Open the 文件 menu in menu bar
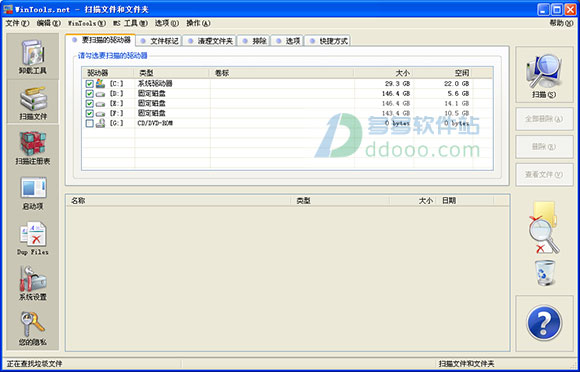The image size is (580, 372). click(x=17, y=23)
